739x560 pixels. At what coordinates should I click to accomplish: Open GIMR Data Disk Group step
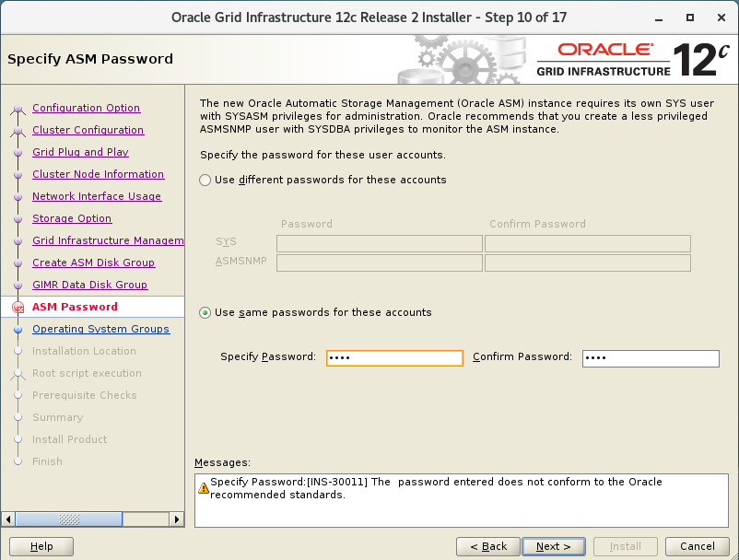pyautogui.click(x=89, y=285)
